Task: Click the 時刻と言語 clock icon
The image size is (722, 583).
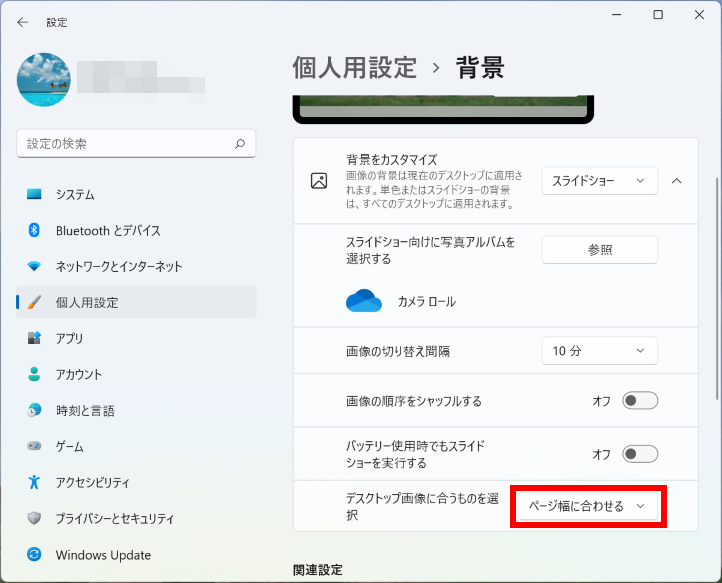Action: point(34,410)
